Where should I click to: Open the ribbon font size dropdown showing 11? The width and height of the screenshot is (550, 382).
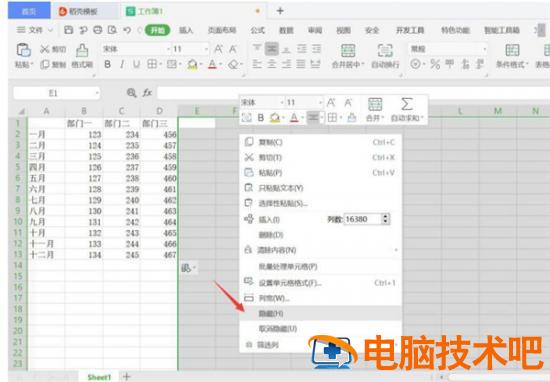pos(206,49)
